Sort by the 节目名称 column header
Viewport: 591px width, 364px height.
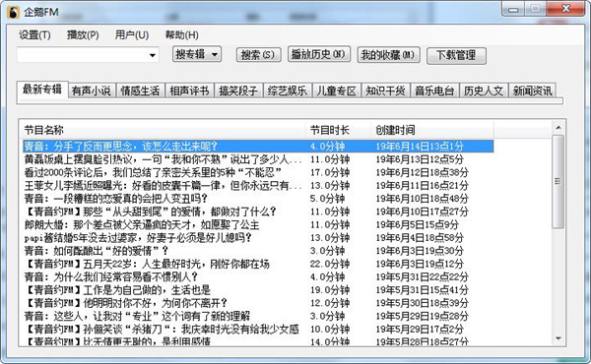click(163, 130)
